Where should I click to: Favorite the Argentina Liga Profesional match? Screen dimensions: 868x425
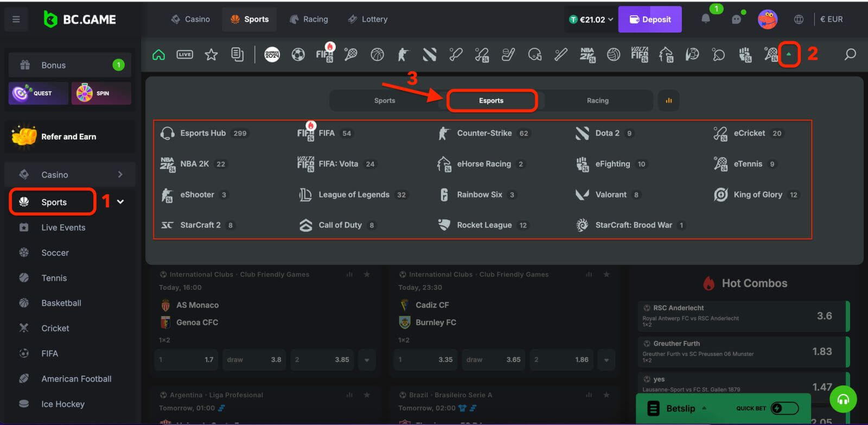367,395
